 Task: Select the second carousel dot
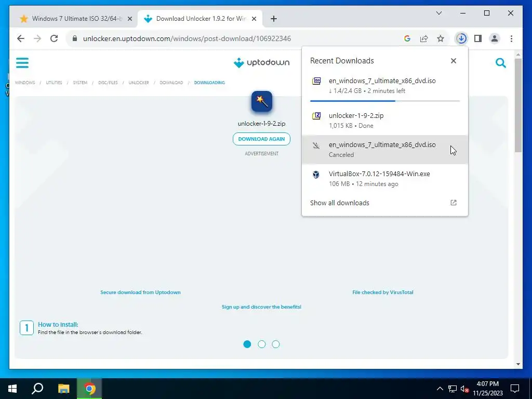tap(262, 344)
